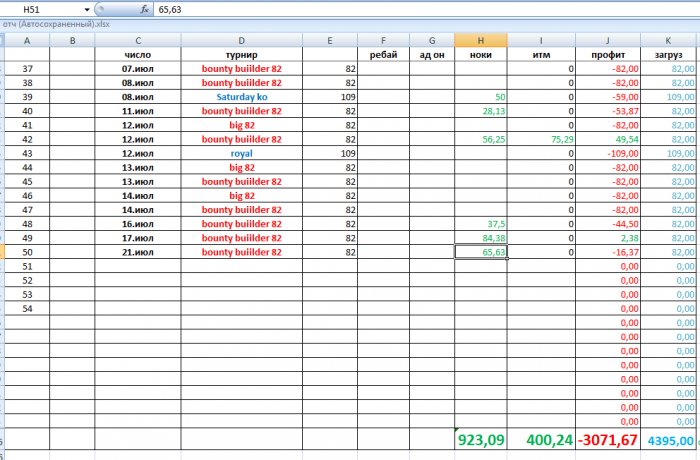Select the total загруз cell 4395,00

pos(668,439)
